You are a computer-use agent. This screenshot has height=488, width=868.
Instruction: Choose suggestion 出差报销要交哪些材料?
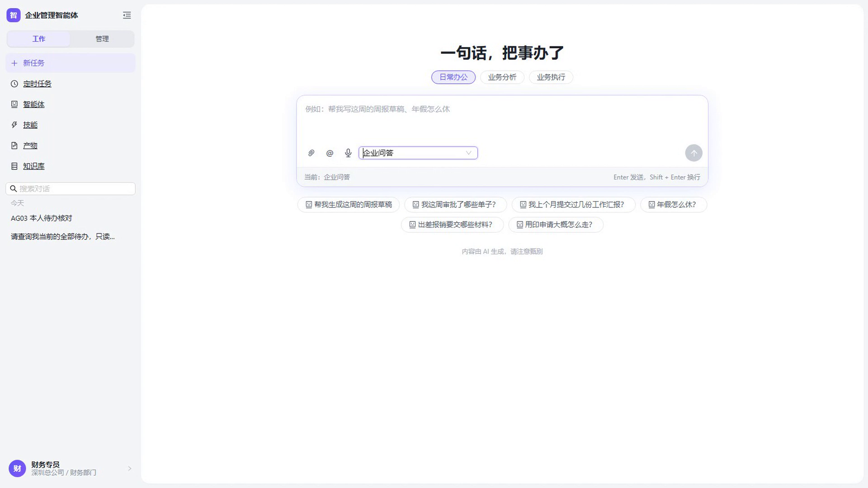[x=452, y=225]
